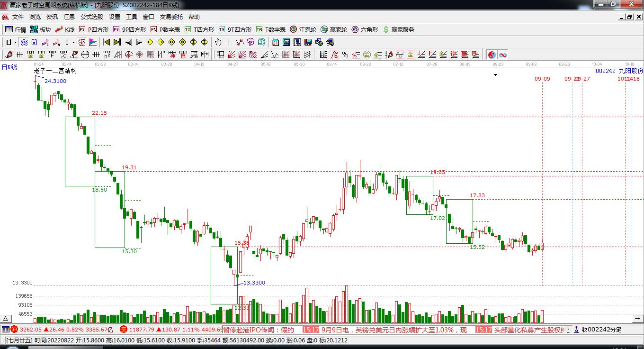644x349 pixels.
Task: Click the yellow diamond right-arrow icon
Action: (x=161, y=42)
